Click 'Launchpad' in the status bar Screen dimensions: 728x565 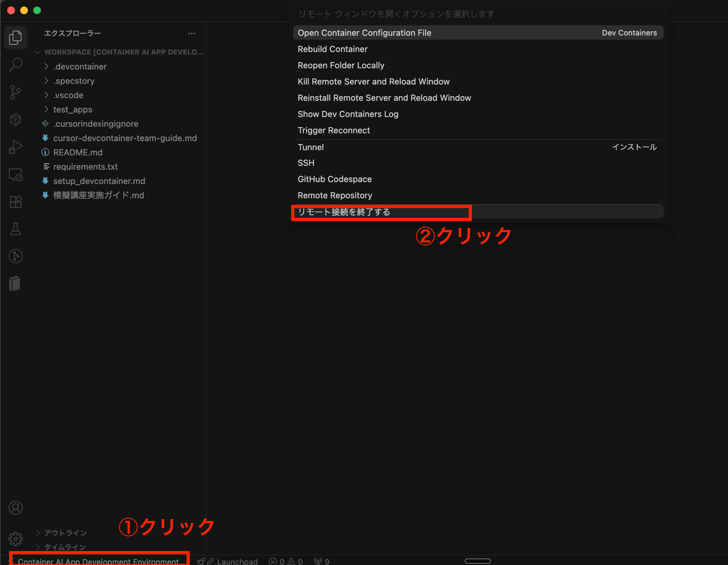point(237,561)
